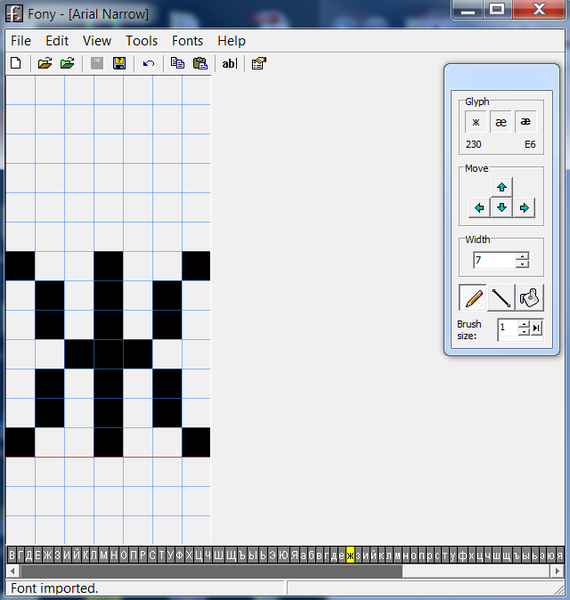Increase the Width value by one
The width and height of the screenshot is (570, 600).
[522, 256]
